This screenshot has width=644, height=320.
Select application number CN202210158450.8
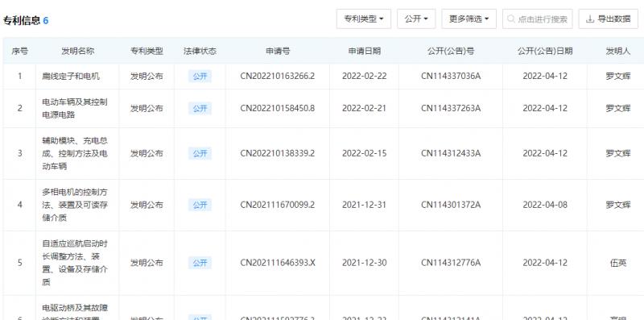tap(278, 108)
